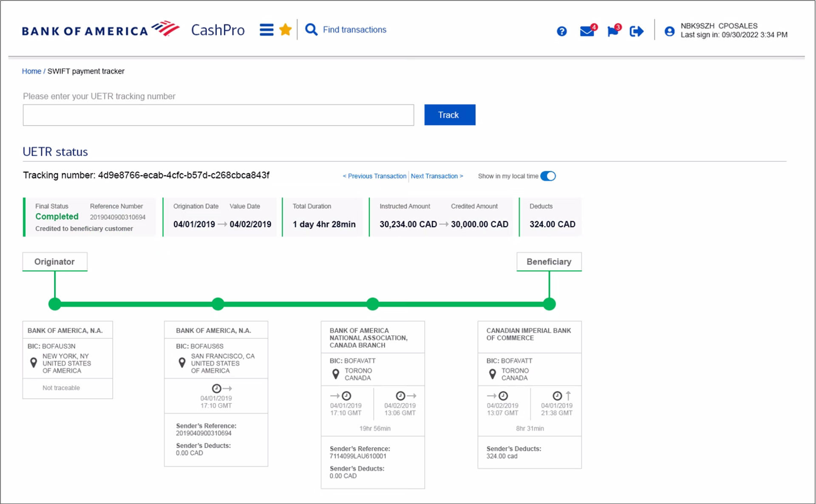Viewport: 816px width, 504px height.
Task: Click the first timeline node under Originator
Action: point(55,304)
